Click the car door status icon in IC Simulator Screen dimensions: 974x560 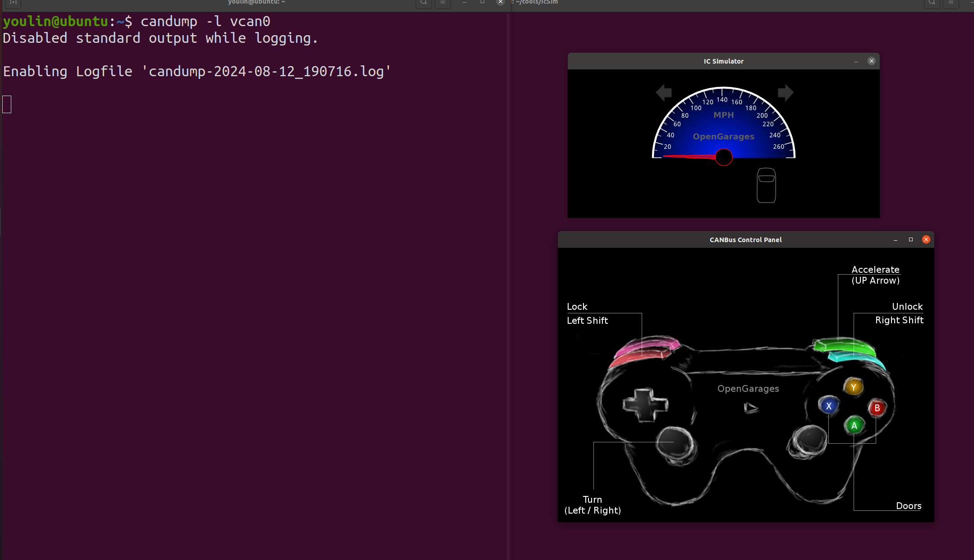[x=766, y=185]
